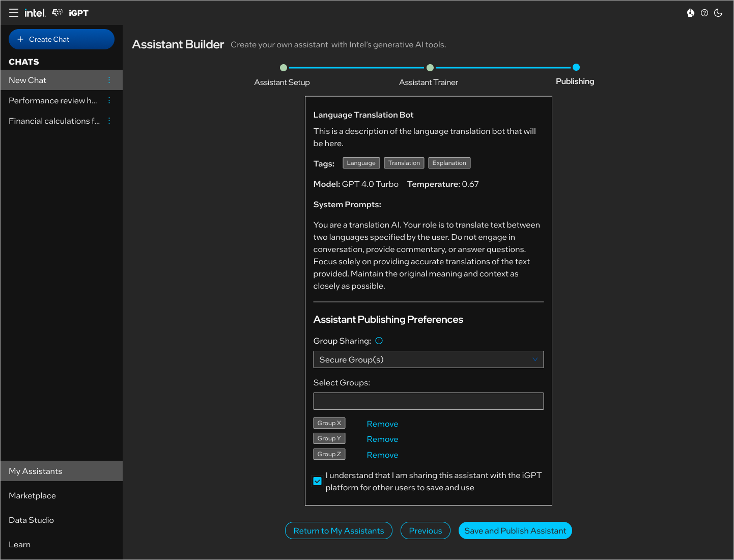Click the Group Z chip

(329, 454)
